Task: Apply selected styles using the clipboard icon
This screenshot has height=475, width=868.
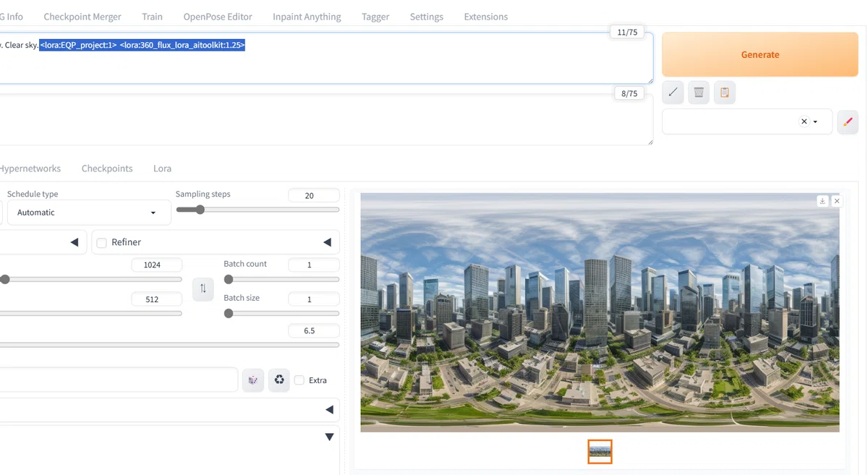Action: click(x=725, y=93)
